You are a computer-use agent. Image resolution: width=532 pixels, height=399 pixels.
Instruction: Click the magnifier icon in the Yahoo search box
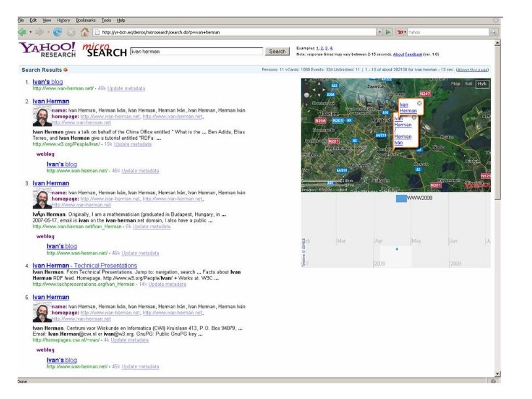pos(493,32)
